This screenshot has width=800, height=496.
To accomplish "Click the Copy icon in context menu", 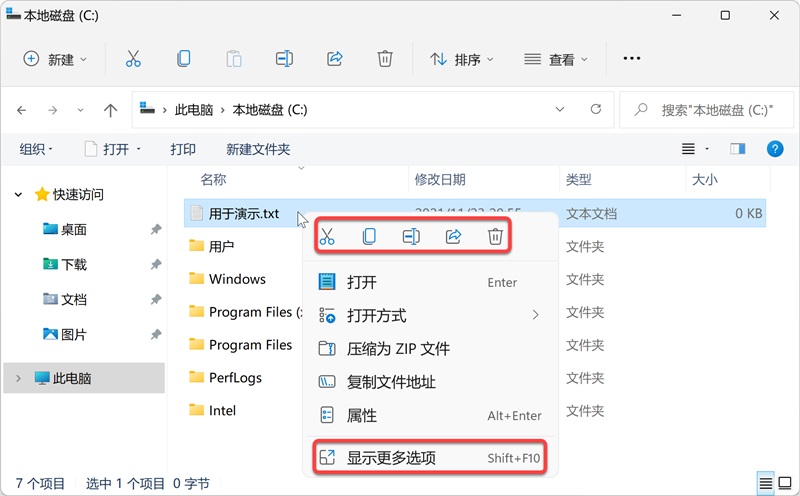I will point(369,236).
